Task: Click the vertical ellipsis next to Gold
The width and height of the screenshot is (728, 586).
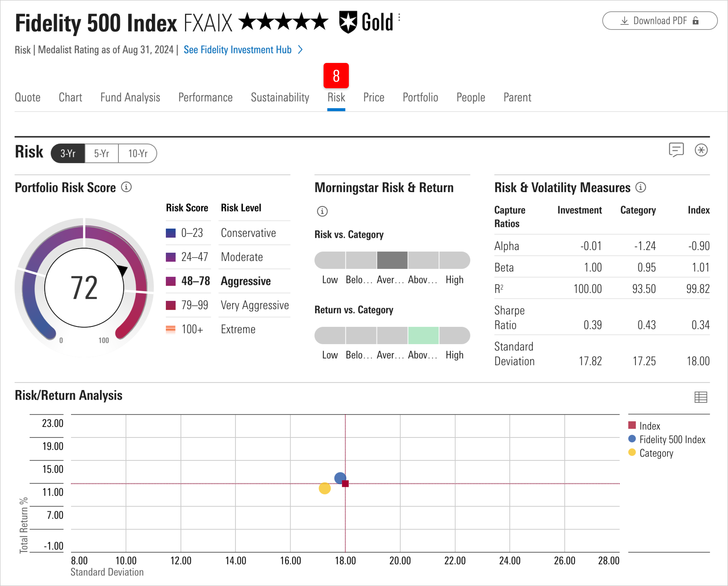Action: click(x=399, y=17)
